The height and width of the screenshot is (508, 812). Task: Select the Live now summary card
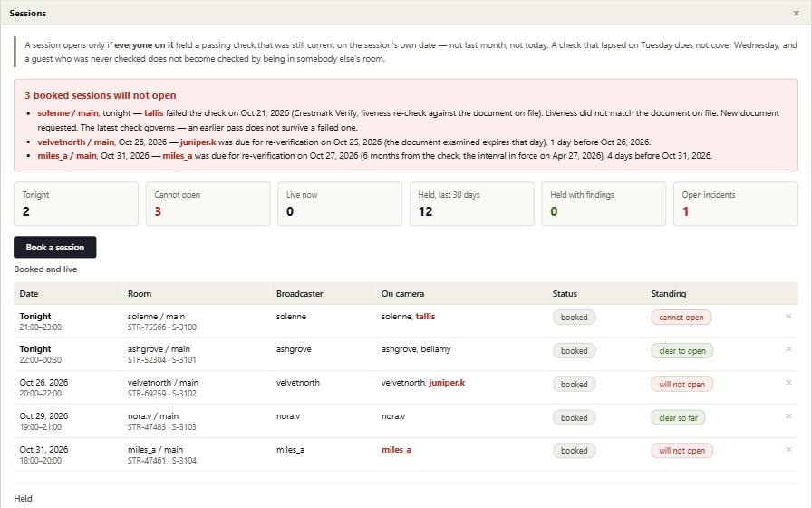(x=340, y=204)
